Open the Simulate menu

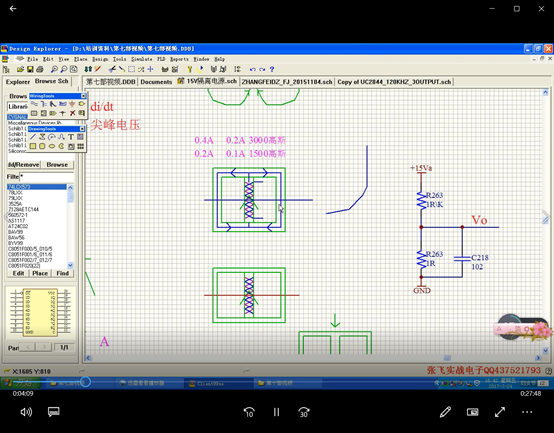pos(141,59)
